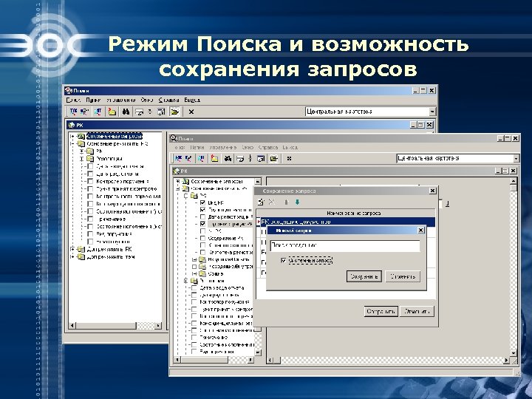The image size is (532, 399).
Task: Expand Доп. реквизиты тем in the back window tree
Action: click(x=72, y=257)
